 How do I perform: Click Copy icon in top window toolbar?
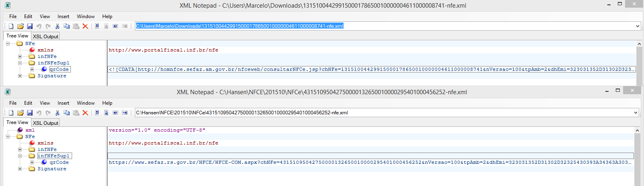(67, 26)
